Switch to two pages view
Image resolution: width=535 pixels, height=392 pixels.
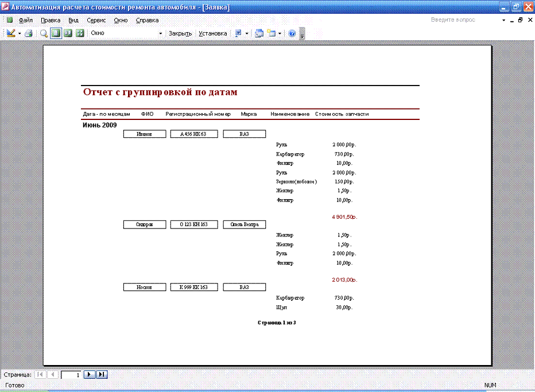pyautogui.click(x=68, y=33)
